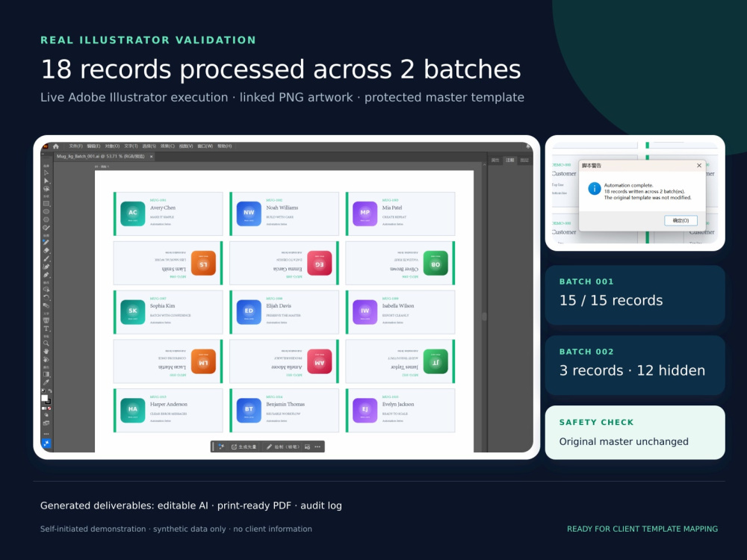Open the Edit Toolbar three-dots button
Image resolution: width=747 pixels, height=560 pixels.
[46, 434]
